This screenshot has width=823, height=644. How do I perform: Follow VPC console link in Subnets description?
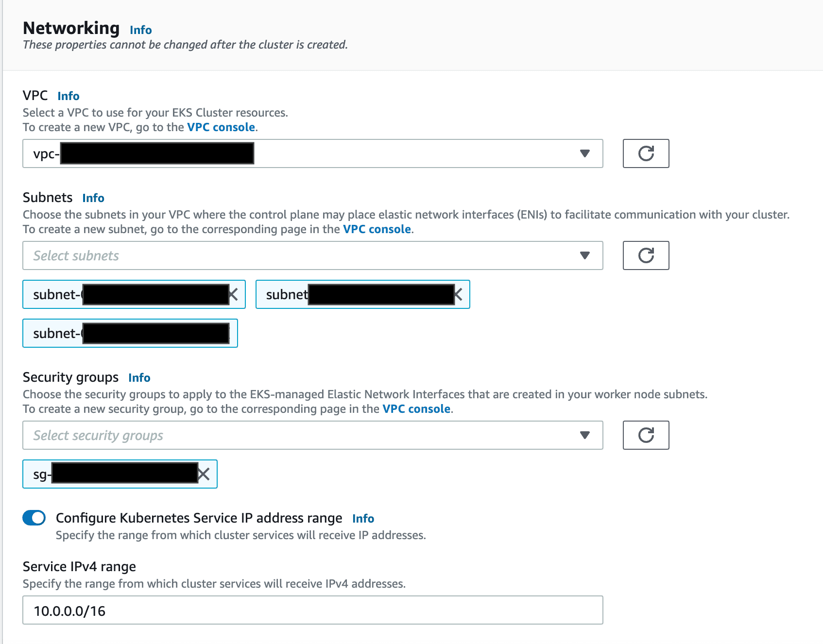pyautogui.click(x=377, y=229)
